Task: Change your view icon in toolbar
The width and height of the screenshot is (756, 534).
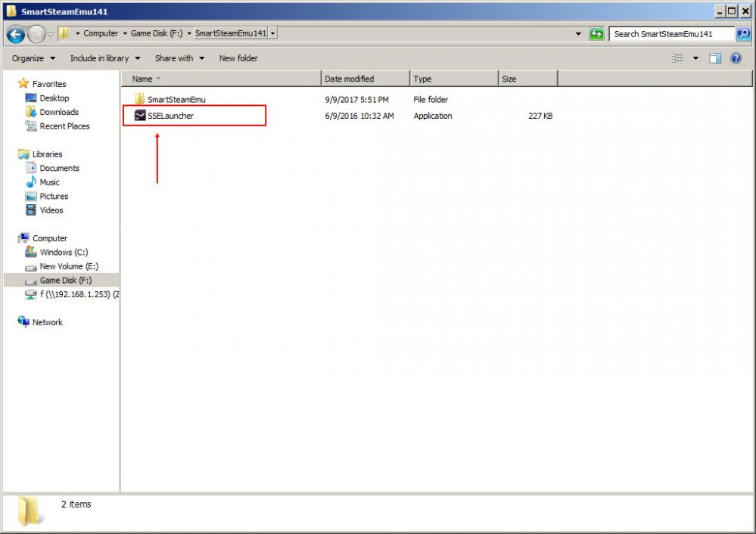Action: click(x=678, y=58)
